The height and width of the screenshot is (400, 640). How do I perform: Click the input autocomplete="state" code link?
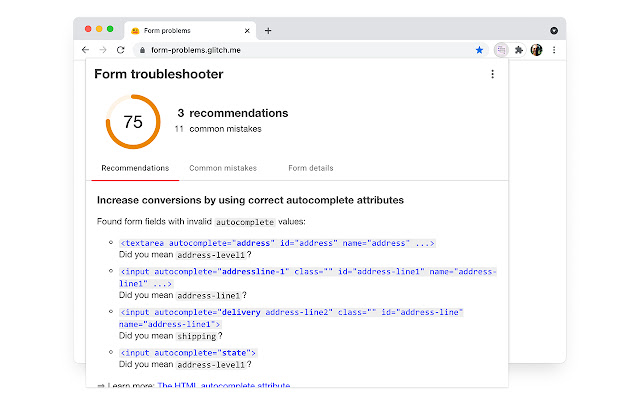[x=188, y=352]
